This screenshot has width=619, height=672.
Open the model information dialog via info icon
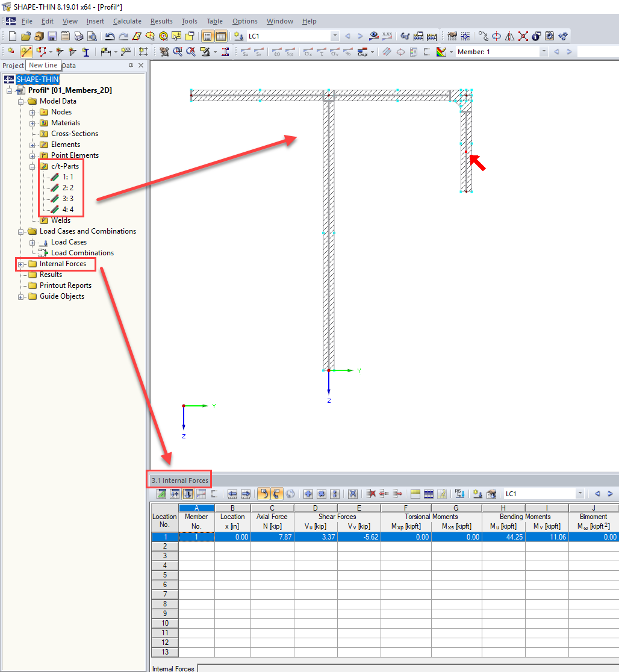point(535,36)
